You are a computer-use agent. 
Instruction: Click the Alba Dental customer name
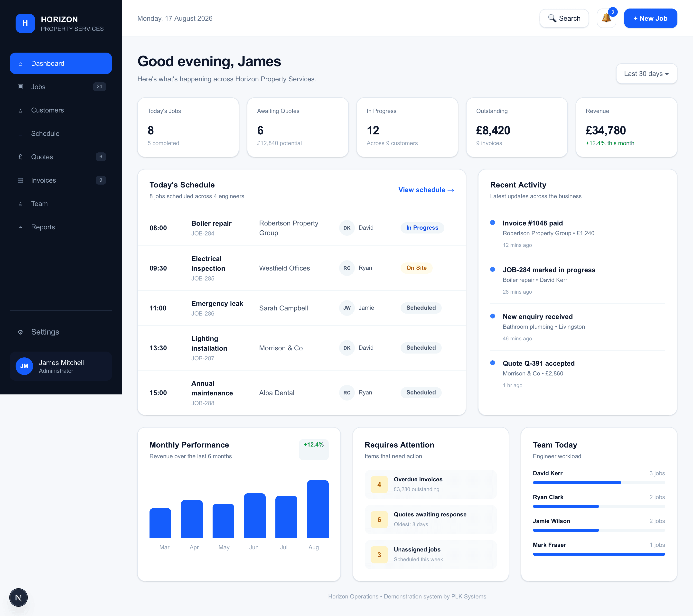(x=277, y=392)
